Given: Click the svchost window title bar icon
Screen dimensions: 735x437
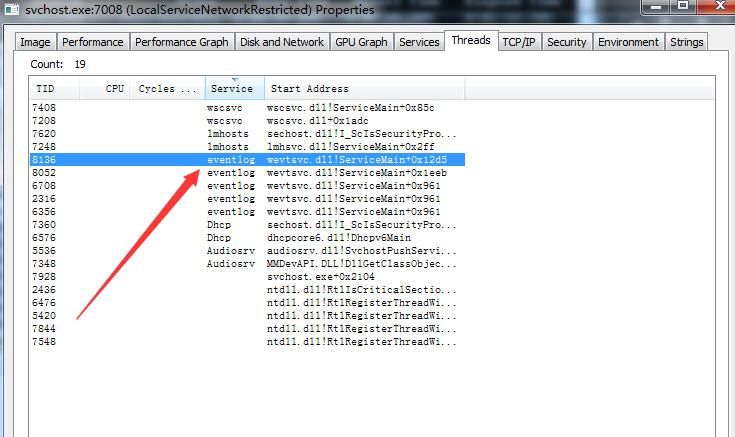Looking at the screenshot, I should pyautogui.click(x=11, y=9).
